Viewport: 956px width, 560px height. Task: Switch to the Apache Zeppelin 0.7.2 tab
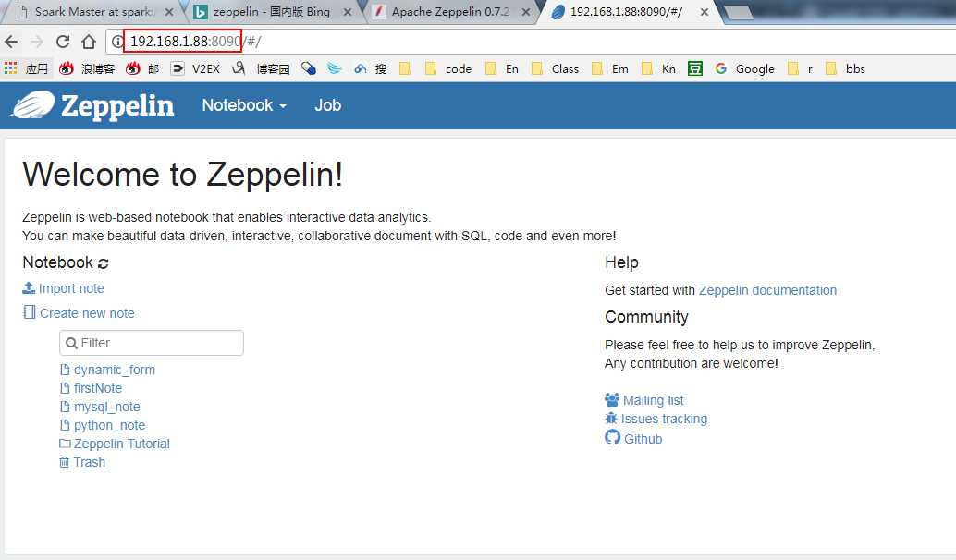coord(450,12)
